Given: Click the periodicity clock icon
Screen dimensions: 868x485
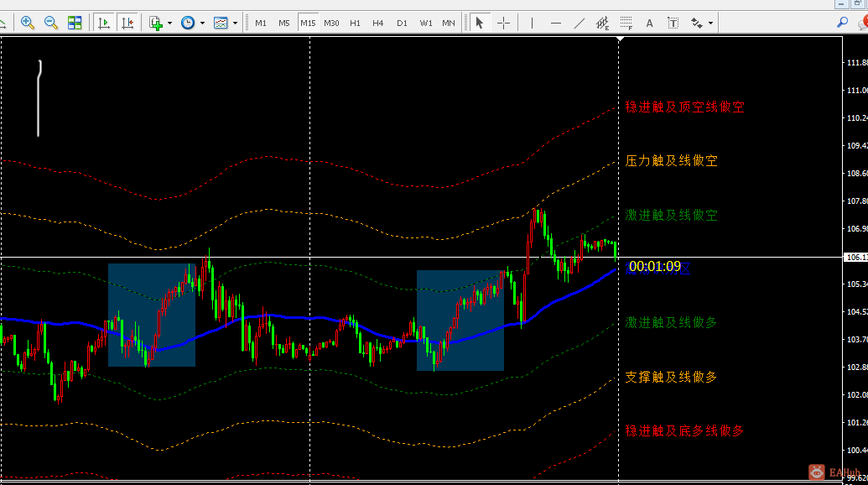Looking at the screenshot, I should click(188, 23).
